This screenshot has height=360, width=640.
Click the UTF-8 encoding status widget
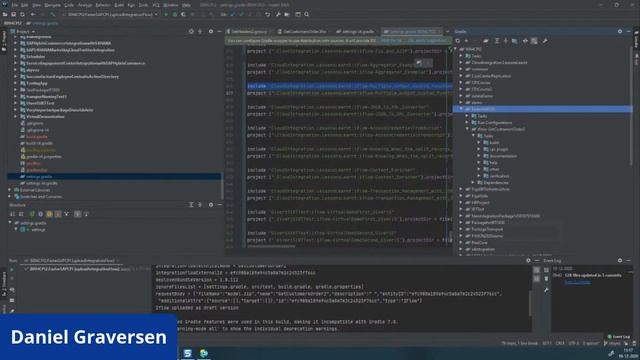pyautogui.click(x=573, y=344)
